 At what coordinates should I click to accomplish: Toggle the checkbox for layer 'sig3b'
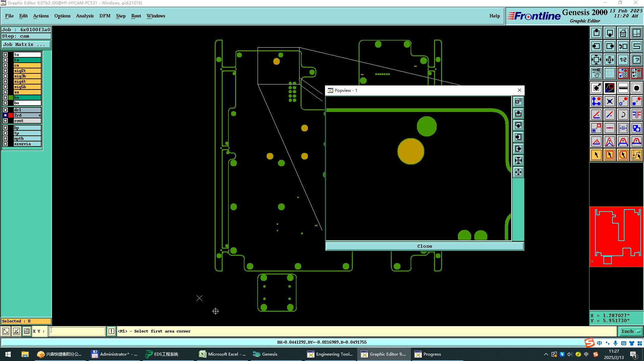(5, 76)
